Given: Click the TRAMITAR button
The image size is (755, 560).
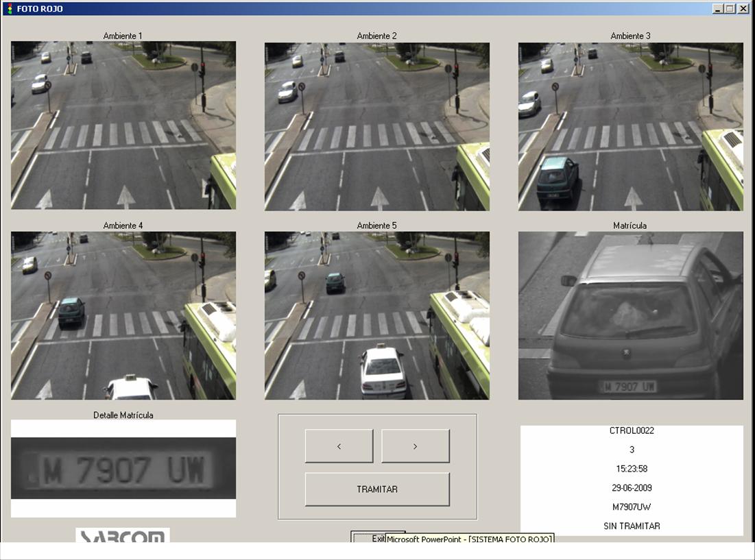Looking at the screenshot, I should pyautogui.click(x=377, y=489).
